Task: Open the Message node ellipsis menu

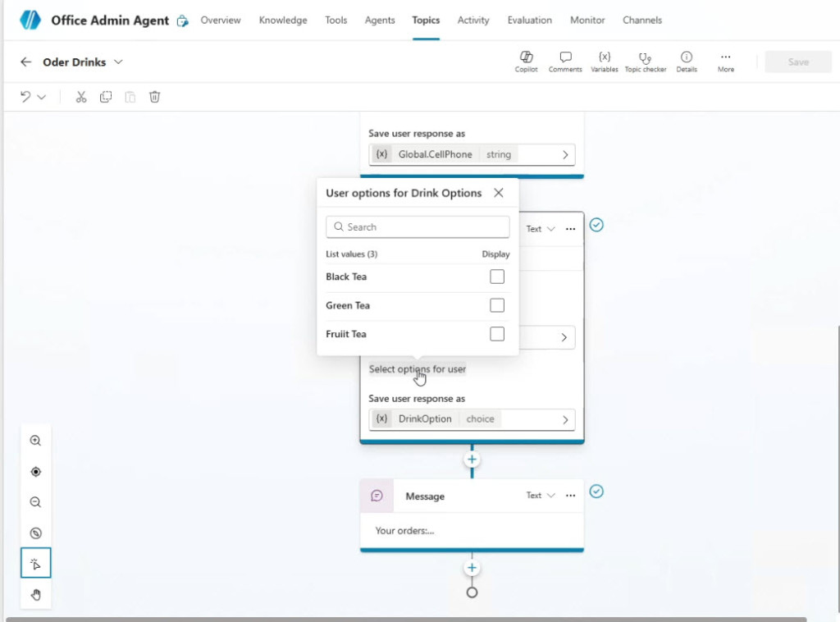Action: tap(571, 496)
